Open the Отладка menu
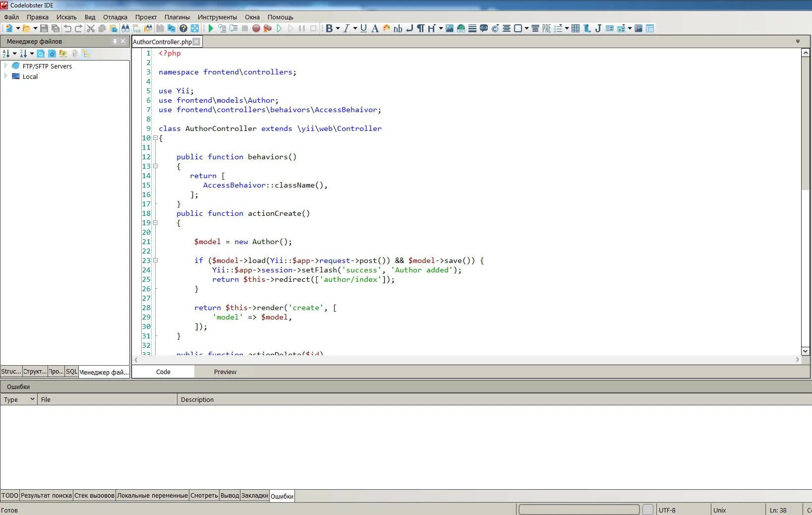Image resolution: width=812 pixels, height=515 pixels. (x=115, y=17)
